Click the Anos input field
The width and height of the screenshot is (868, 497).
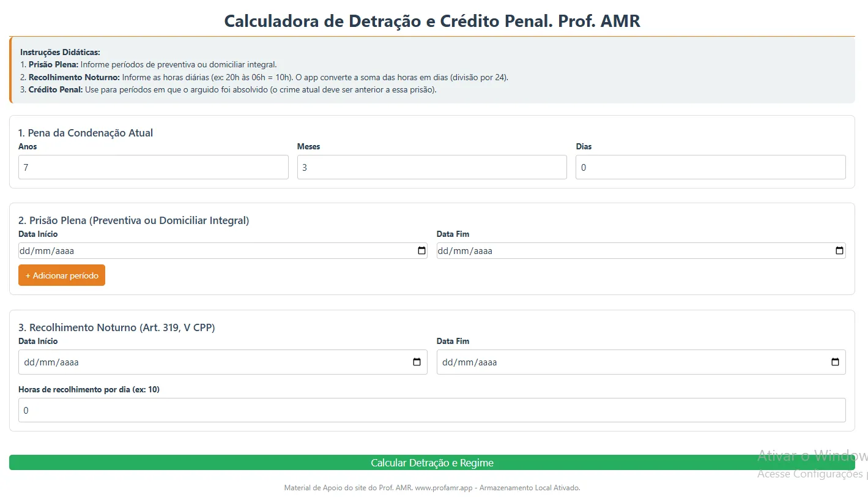click(153, 167)
